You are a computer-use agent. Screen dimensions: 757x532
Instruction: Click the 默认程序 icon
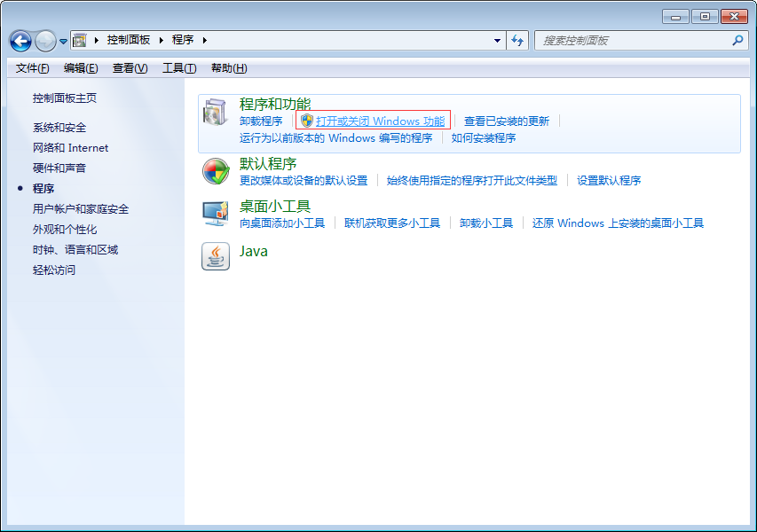[x=216, y=171]
